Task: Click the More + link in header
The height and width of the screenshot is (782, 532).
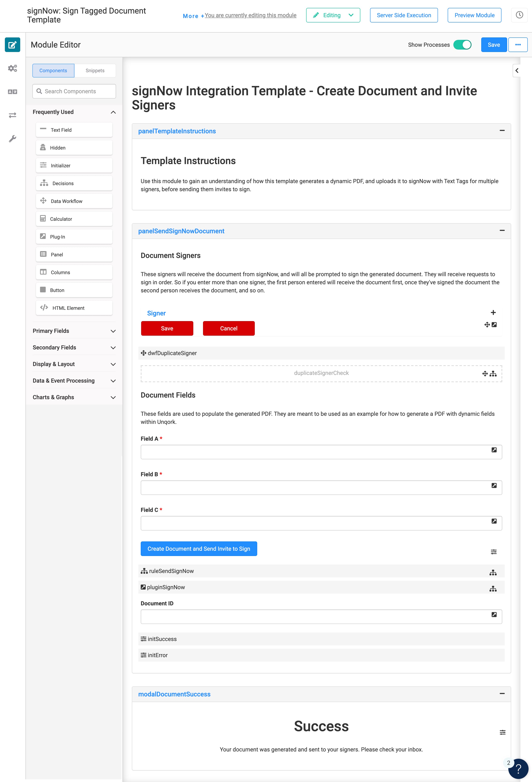Action: [x=193, y=16]
